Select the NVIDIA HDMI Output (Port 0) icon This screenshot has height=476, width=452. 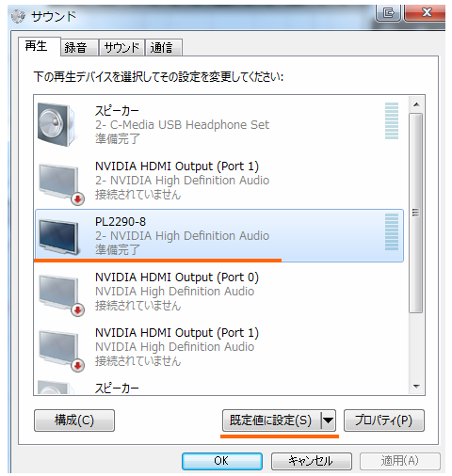pyautogui.click(x=60, y=294)
